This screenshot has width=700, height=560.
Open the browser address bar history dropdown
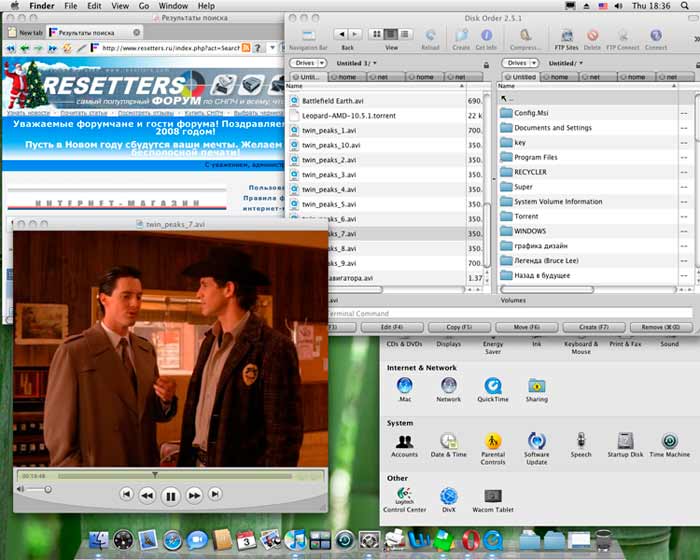click(x=272, y=47)
